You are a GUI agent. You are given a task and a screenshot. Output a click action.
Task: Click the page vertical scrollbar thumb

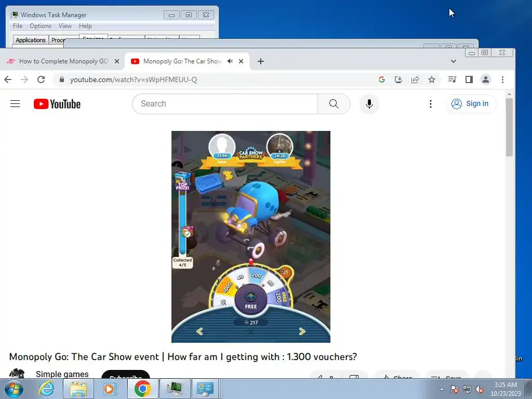[x=509, y=127]
